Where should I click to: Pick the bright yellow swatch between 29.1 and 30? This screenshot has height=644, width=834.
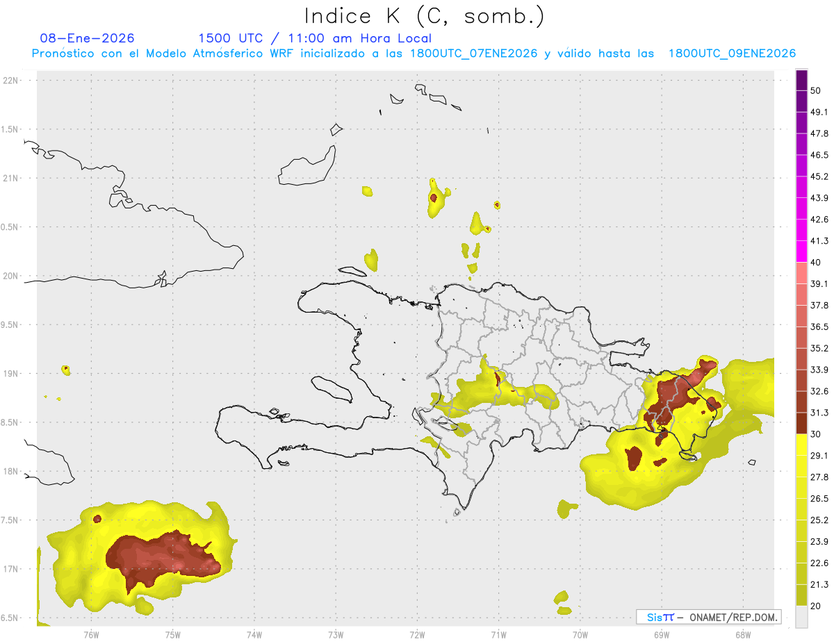click(802, 445)
